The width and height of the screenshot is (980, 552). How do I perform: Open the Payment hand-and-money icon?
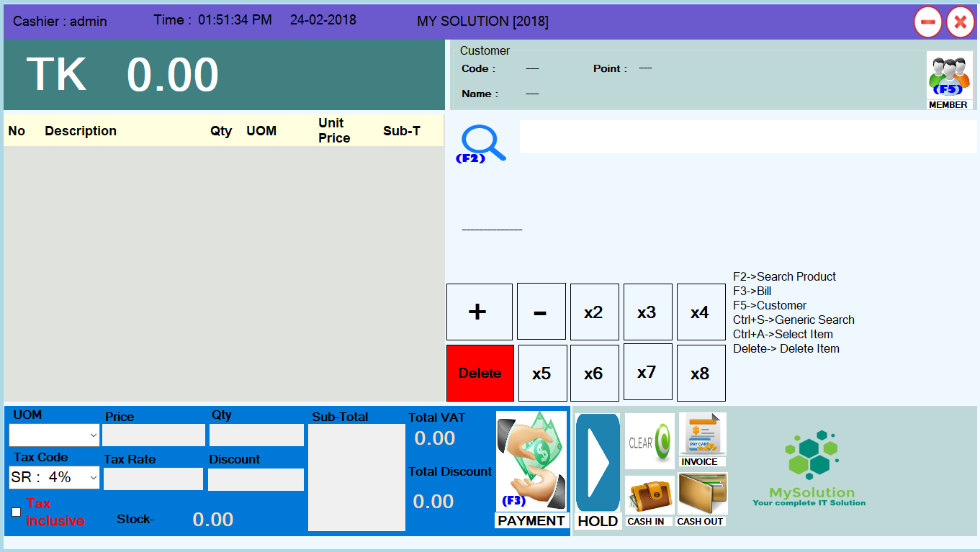(x=531, y=461)
